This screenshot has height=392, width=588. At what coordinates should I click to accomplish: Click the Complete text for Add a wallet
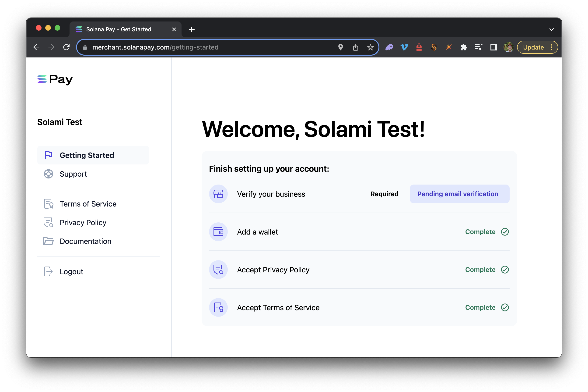click(x=480, y=232)
